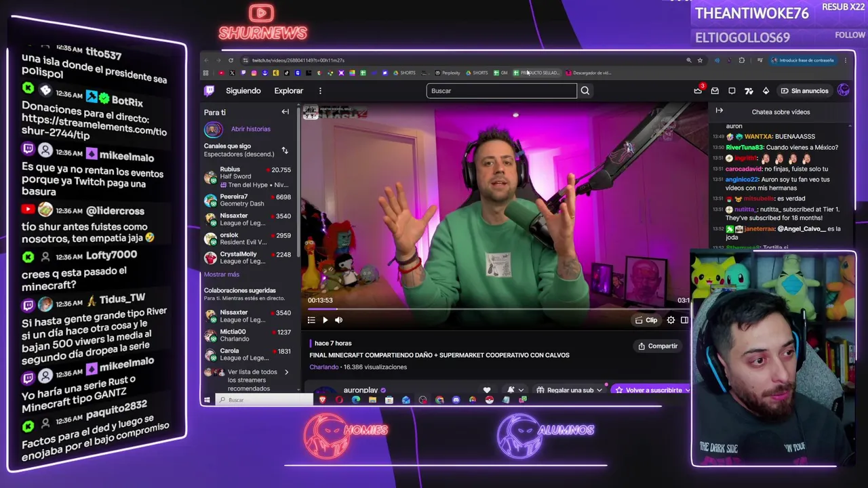Open the user profile avatar menu

click(x=844, y=90)
